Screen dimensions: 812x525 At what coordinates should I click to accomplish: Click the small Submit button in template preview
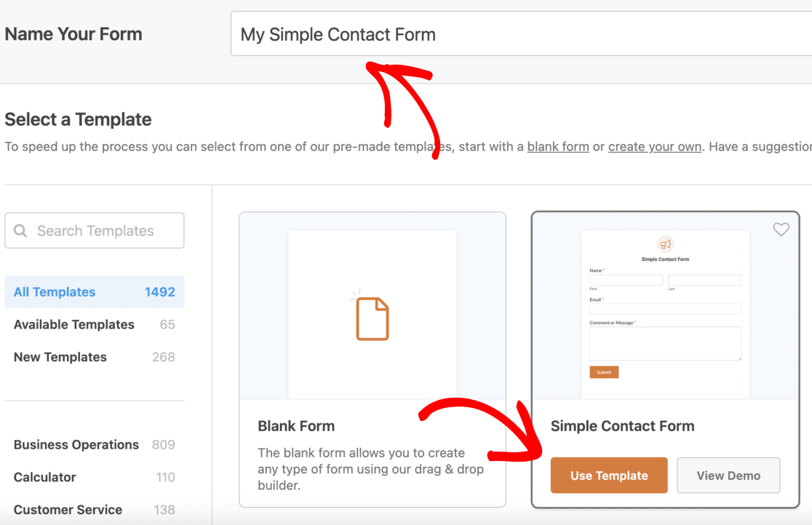pos(604,372)
